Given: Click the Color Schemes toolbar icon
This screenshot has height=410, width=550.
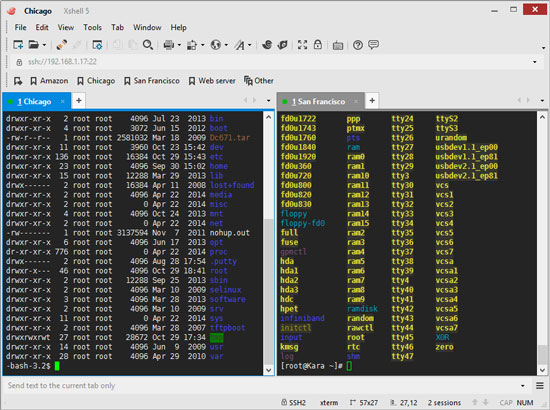Looking at the screenshot, I should (192, 45).
